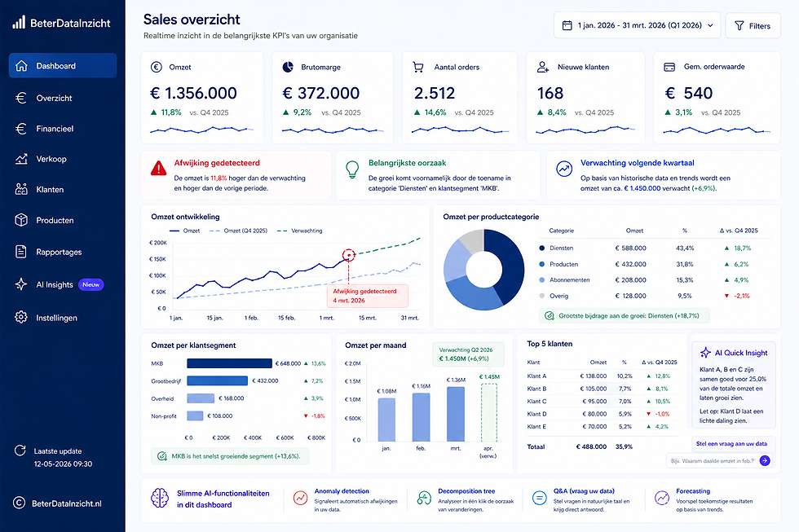Toggle the Omzet legend line
799x532 pixels.
click(184, 231)
